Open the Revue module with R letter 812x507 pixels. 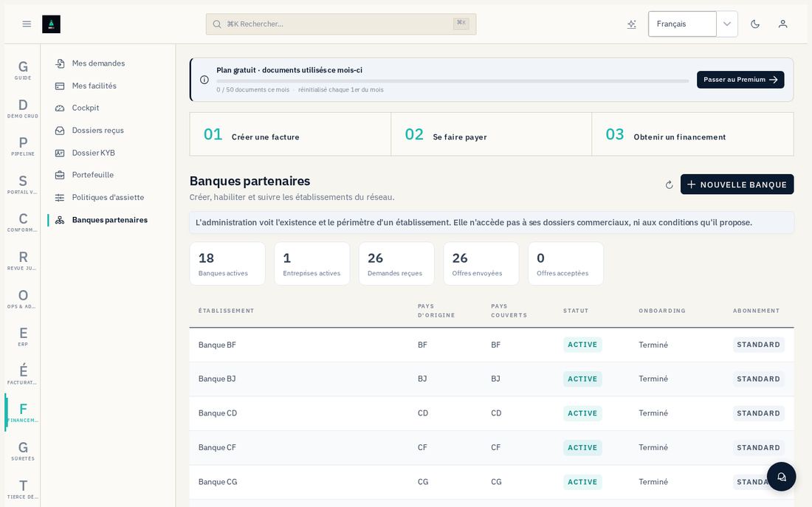[x=23, y=261]
